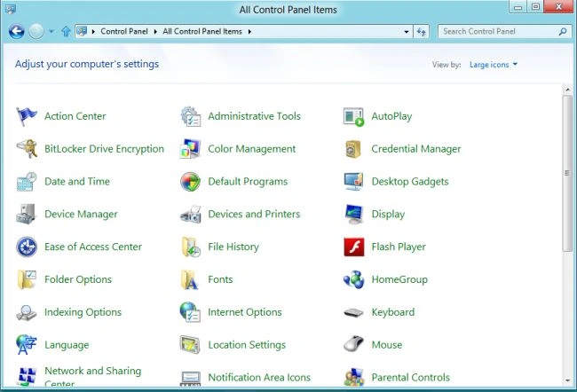
Task: Open the Devices and Printers link
Action: 254,214
